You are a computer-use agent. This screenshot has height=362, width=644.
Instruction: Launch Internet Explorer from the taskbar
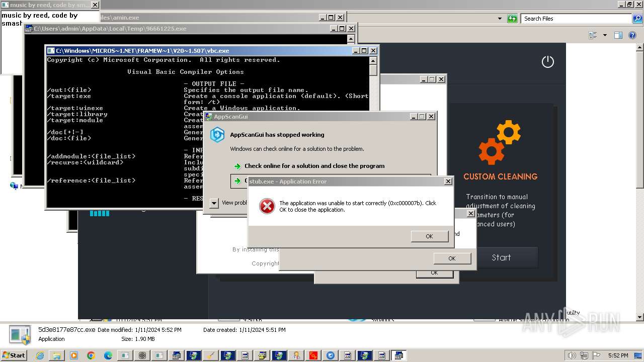pos(40,355)
